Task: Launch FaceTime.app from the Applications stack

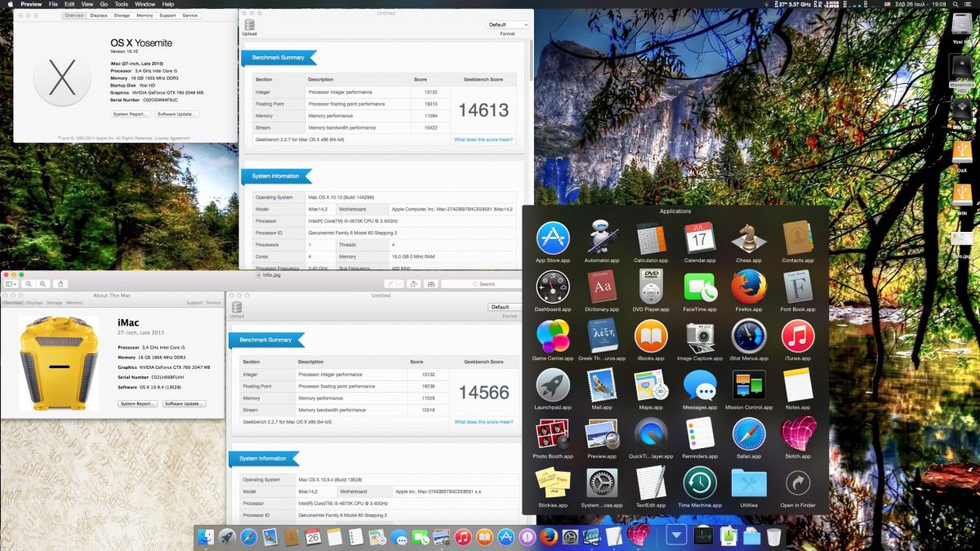Action: 700,287
